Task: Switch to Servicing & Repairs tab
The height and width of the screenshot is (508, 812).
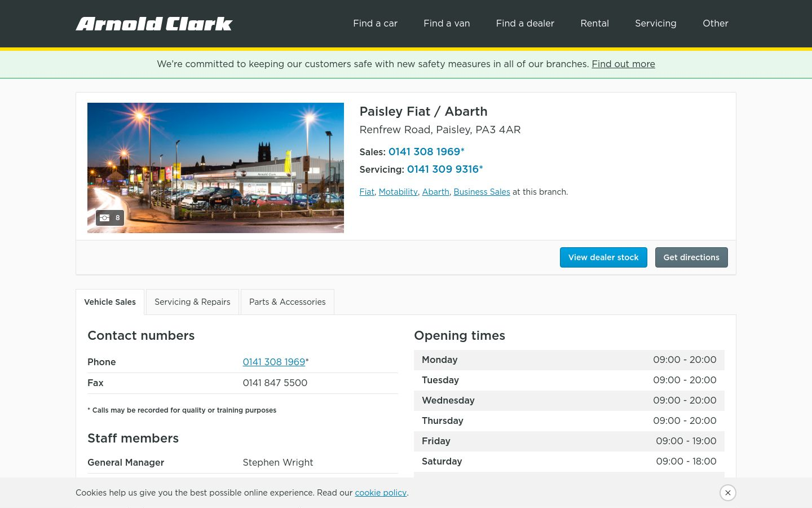Action: (192, 302)
